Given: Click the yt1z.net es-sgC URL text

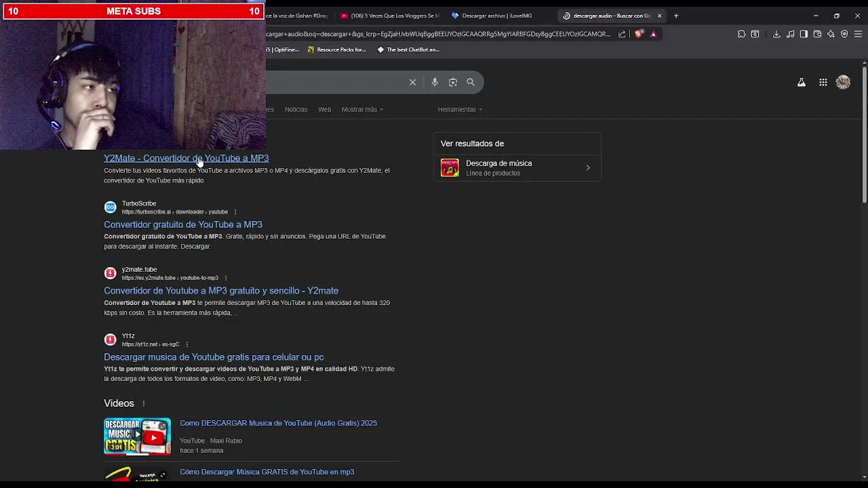Looking at the screenshot, I should pyautogui.click(x=151, y=344).
